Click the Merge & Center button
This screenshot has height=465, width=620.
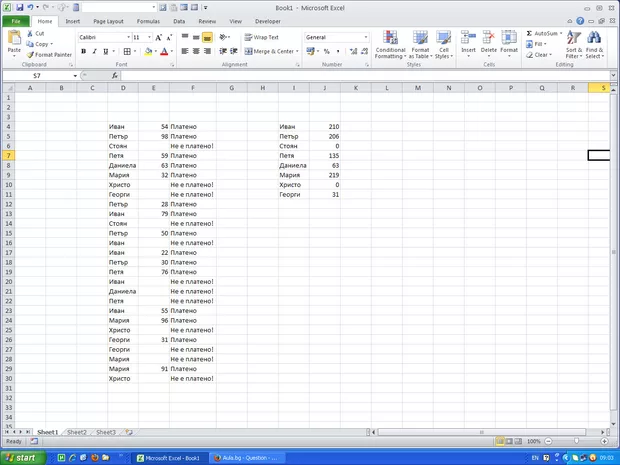(270, 51)
